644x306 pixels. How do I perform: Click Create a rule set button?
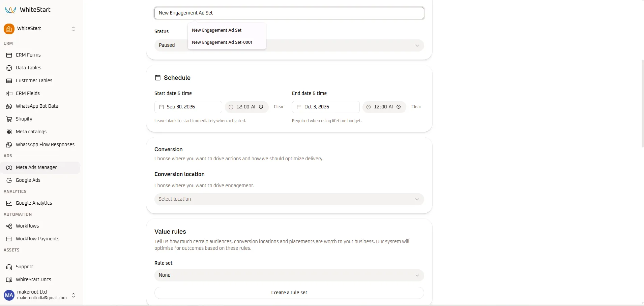289,293
